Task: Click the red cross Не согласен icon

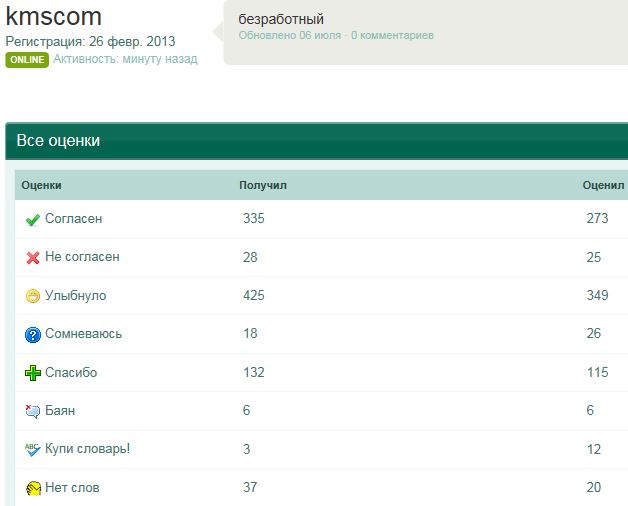Action: (33, 258)
